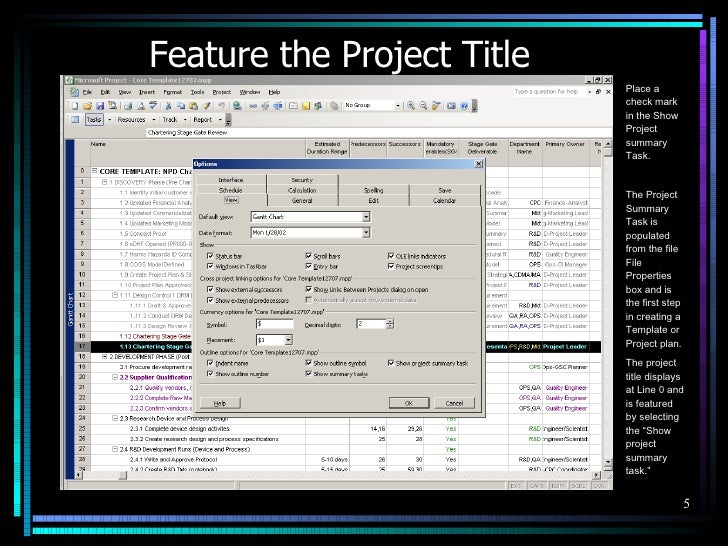This screenshot has height=546, width=728.
Task: Click the Cut scissors icon
Action: (x=169, y=106)
